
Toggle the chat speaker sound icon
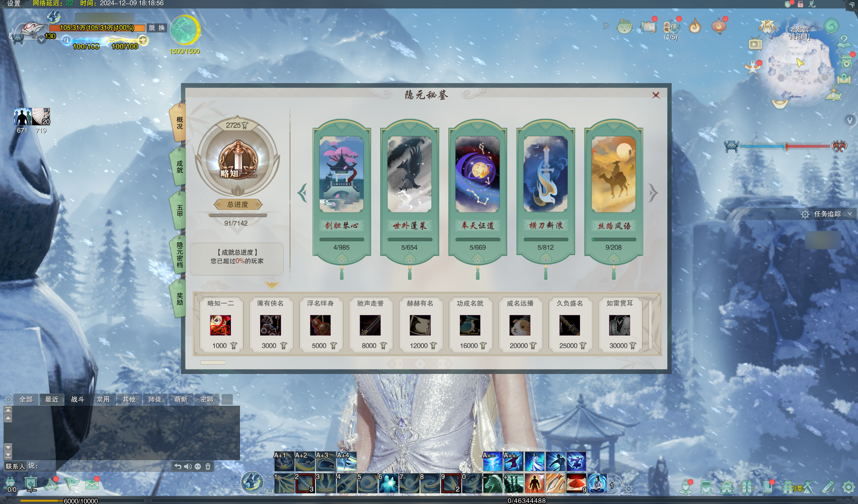188,466
